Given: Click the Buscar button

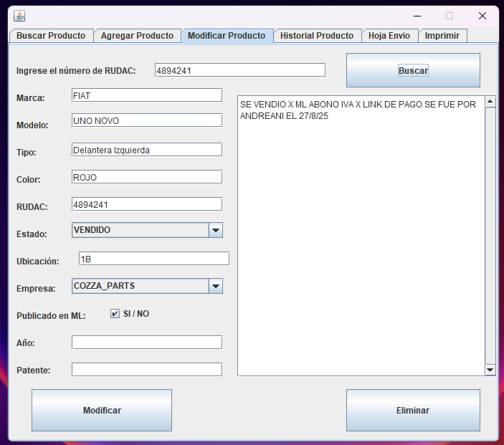Looking at the screenshot, I should (413, 70).
